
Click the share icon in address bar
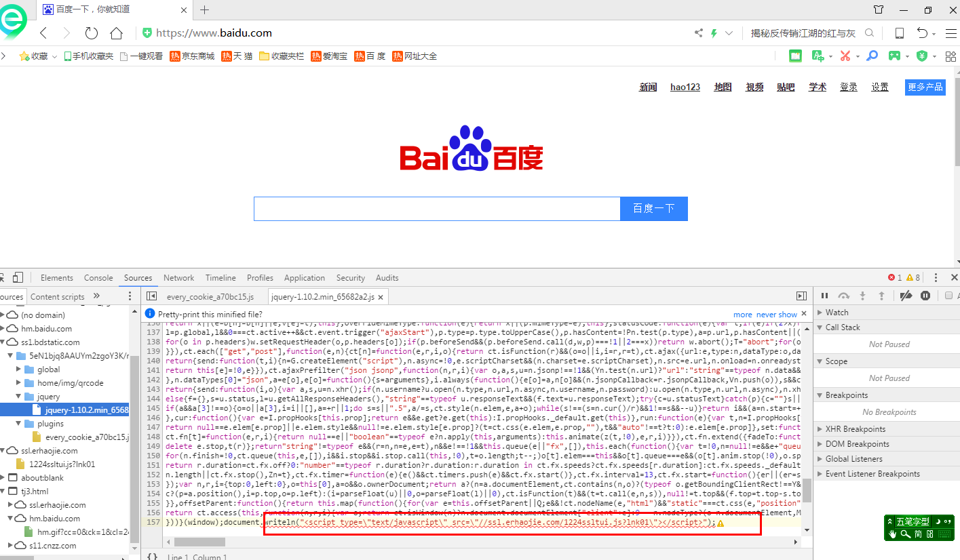(699, 33)
